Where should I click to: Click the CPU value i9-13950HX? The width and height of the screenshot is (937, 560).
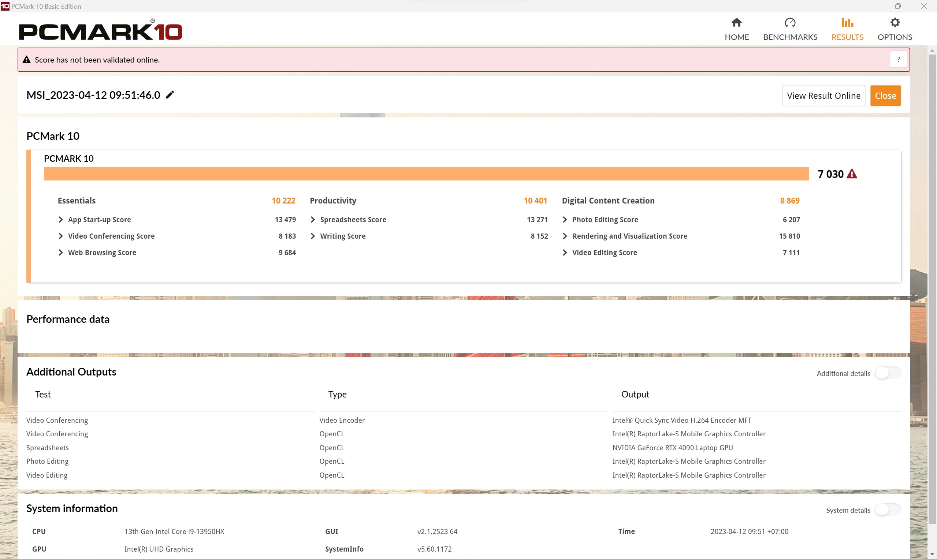click(x=174, y=532)
